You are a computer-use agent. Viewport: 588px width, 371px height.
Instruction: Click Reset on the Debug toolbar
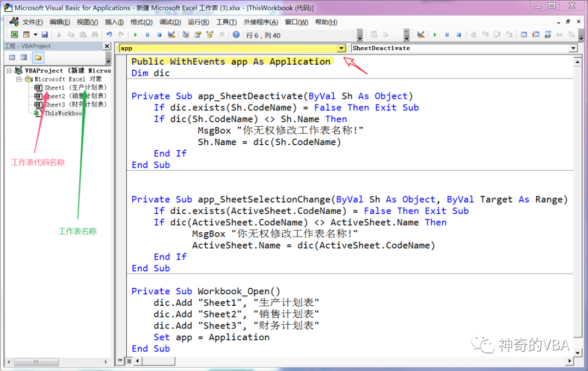click(x=459, y=35)
